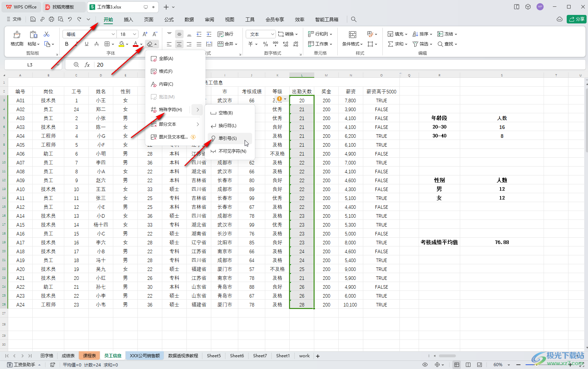Choose 内容(C) in the clear menu
This screenshot has width=588, height=369.
(x=175, y=84)
